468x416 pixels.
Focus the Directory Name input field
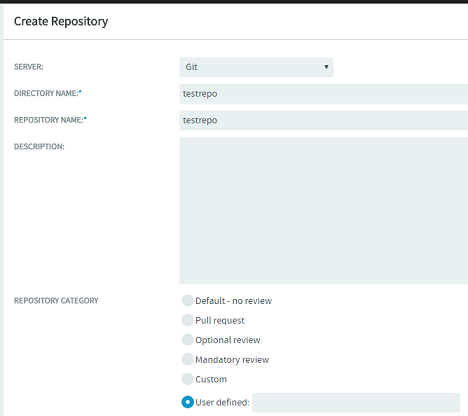[x=324, y=94]
